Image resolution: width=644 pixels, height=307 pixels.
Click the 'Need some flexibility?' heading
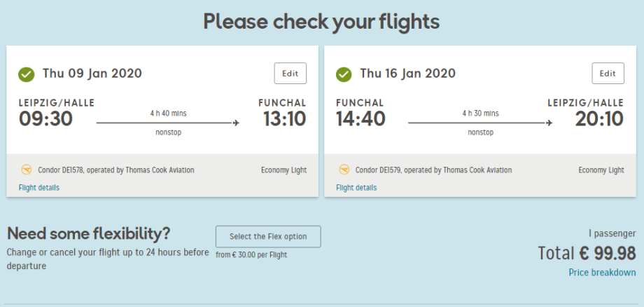pos(88,233)
